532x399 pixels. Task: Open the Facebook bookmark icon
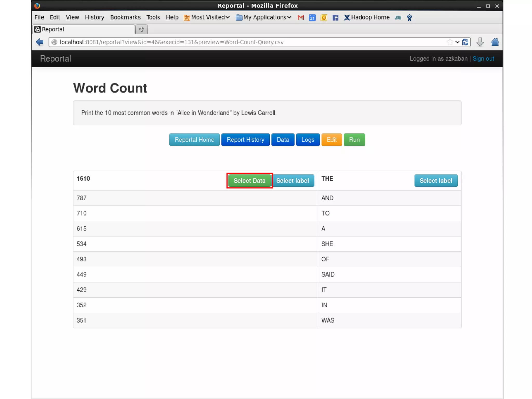pyautogui.click(x=335, y=18)
